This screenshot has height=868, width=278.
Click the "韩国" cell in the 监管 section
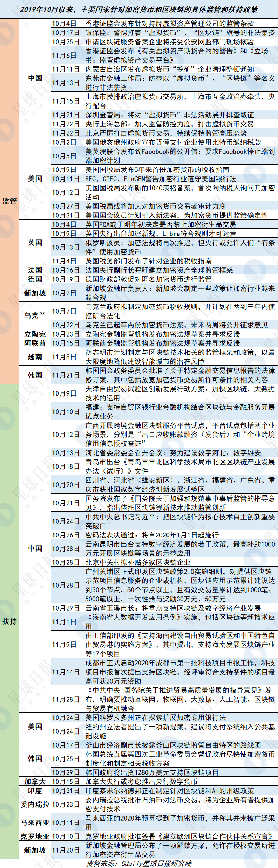tap(35, 375)
